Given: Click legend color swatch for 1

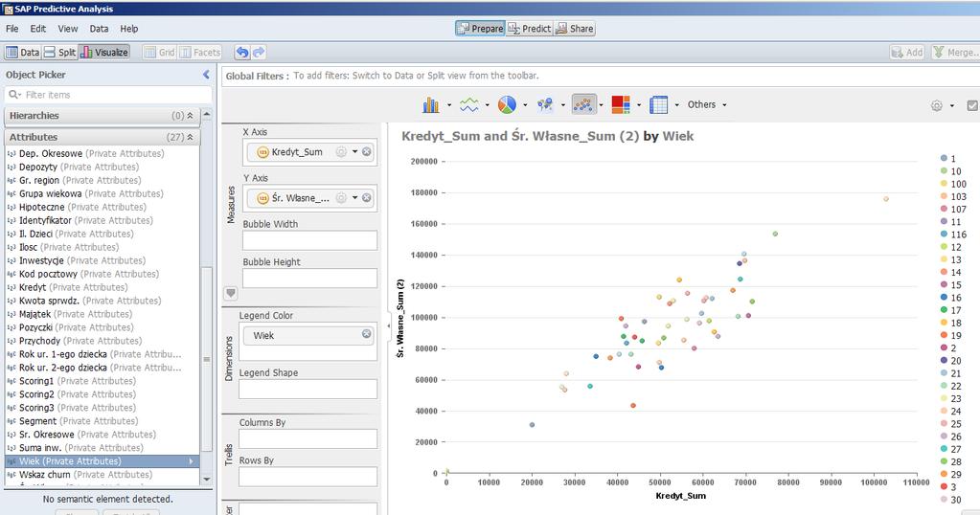Looking at the screenshot, I should click(x=944, y=159).
